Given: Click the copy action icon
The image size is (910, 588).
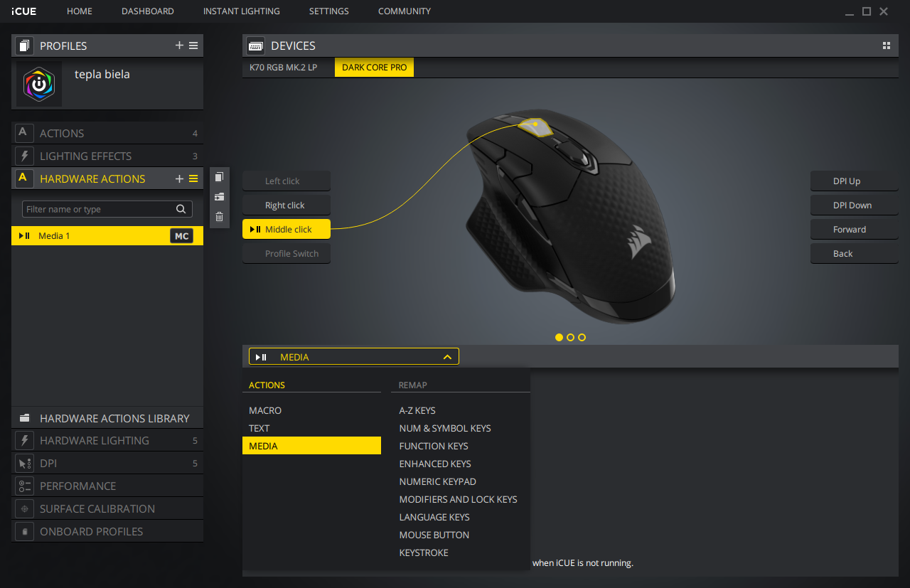Looking at the screenshot, I should [219, 177].
